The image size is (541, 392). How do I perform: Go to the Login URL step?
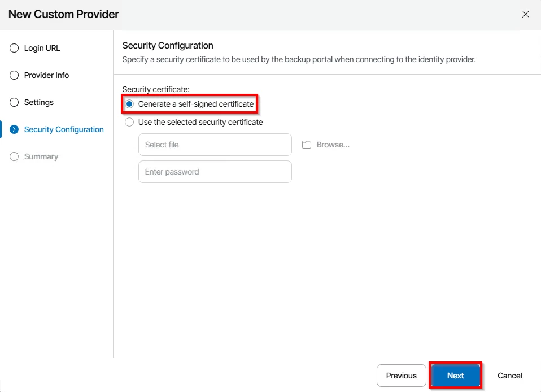click(x=42, y=48)
